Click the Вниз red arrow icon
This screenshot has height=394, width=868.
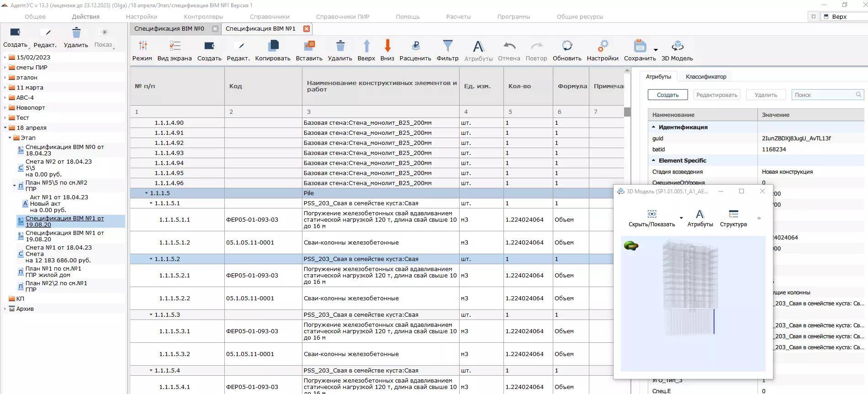tap(387, 46)
